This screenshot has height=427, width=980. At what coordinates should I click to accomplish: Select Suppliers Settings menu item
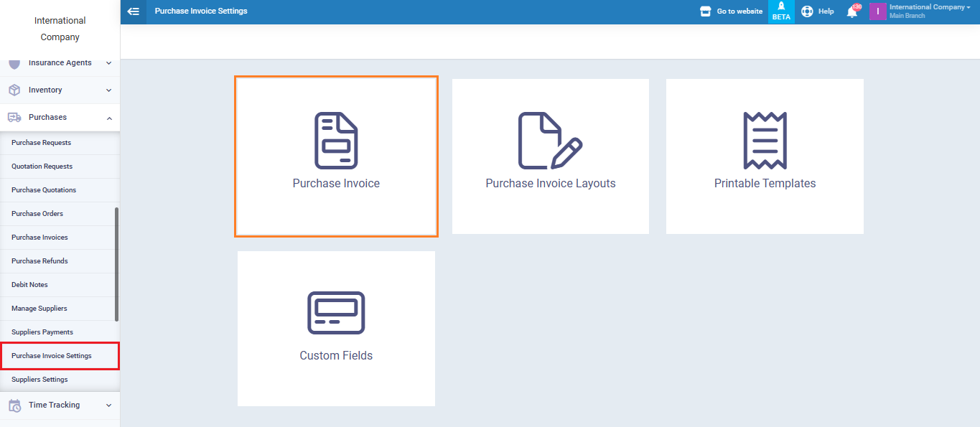click(x=39, y=380)
